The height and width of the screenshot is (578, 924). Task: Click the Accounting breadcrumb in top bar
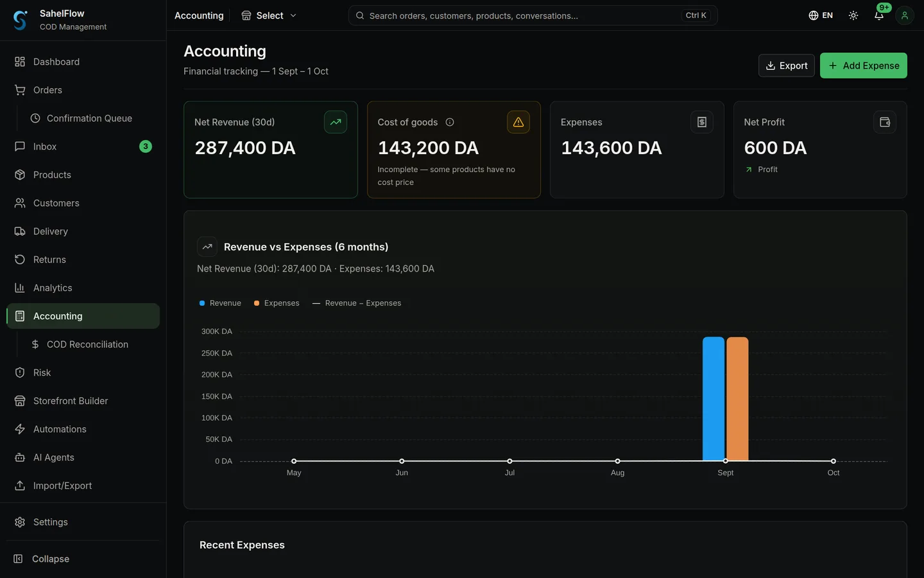tap(199, 15)
